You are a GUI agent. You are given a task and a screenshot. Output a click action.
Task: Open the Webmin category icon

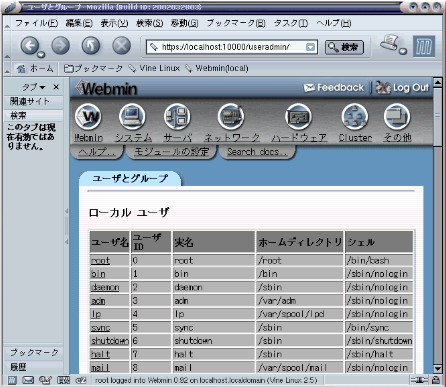coord(88,117)
